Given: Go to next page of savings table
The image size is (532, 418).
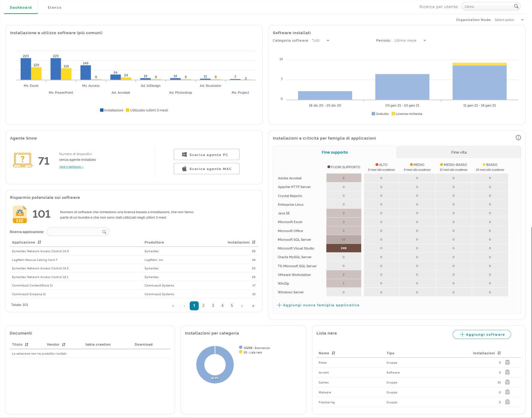Looking at the screenshot, I should click(242, 306).
